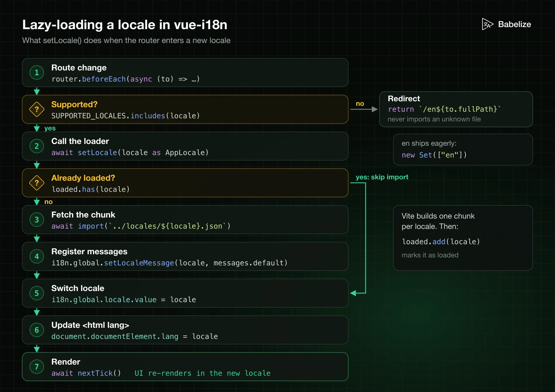Click the "Render" heading
Screen dimensions: 555x392
click(x=66, y=362)
